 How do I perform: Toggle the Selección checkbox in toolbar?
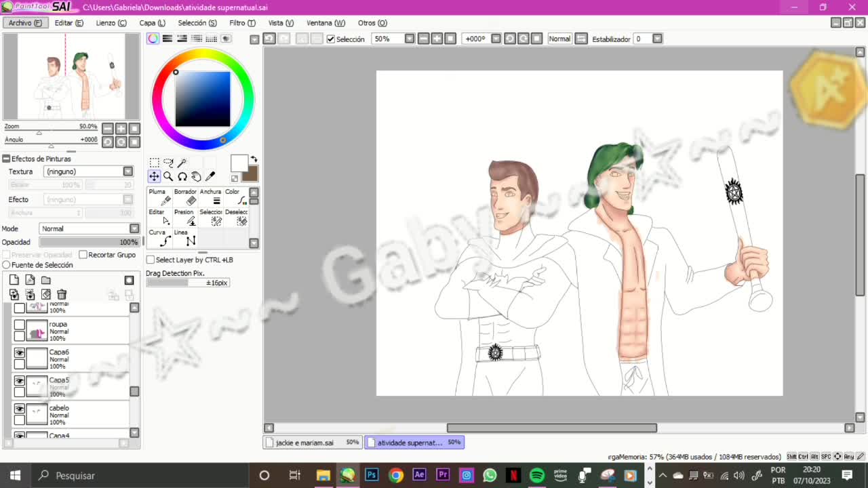click(x=331, y=39)
